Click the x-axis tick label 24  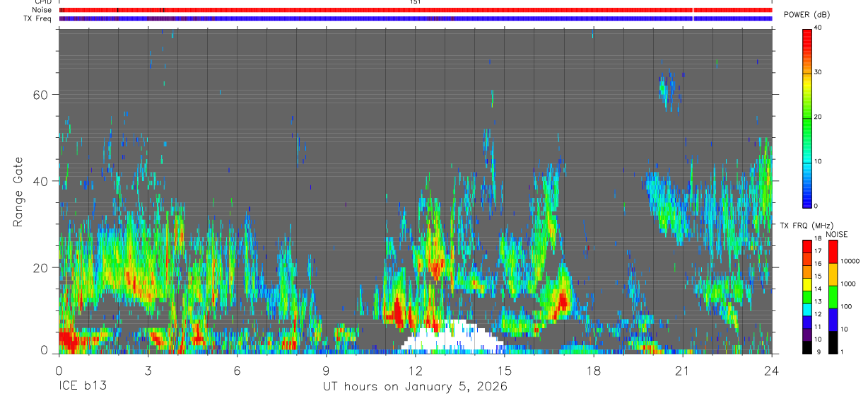tap(771, 371)
